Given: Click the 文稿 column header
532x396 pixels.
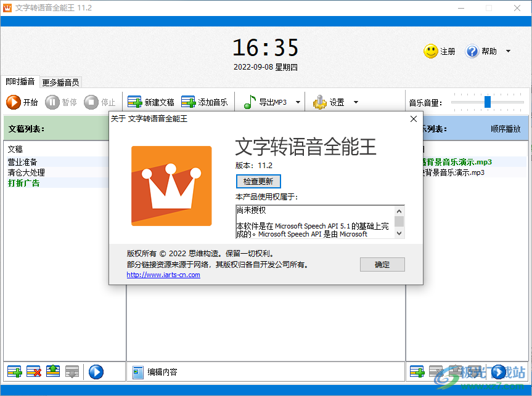Looking at the screenshot, I should coord(15,149).
